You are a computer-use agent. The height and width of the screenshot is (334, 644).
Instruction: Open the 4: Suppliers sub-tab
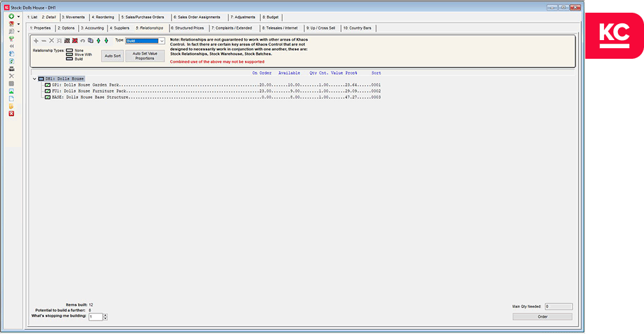point(119,28)
